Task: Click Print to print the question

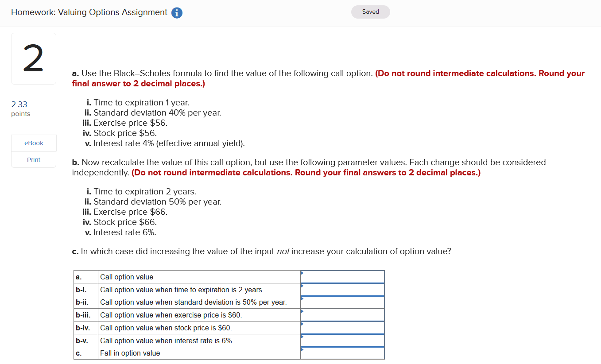Action: [33, 159]
